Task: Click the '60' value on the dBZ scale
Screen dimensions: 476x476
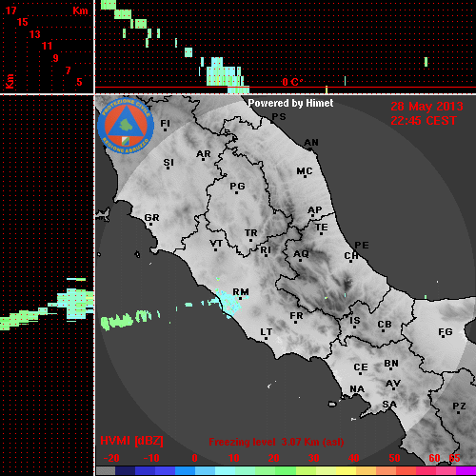Action: pyautogui.click(x=434, y=458)
